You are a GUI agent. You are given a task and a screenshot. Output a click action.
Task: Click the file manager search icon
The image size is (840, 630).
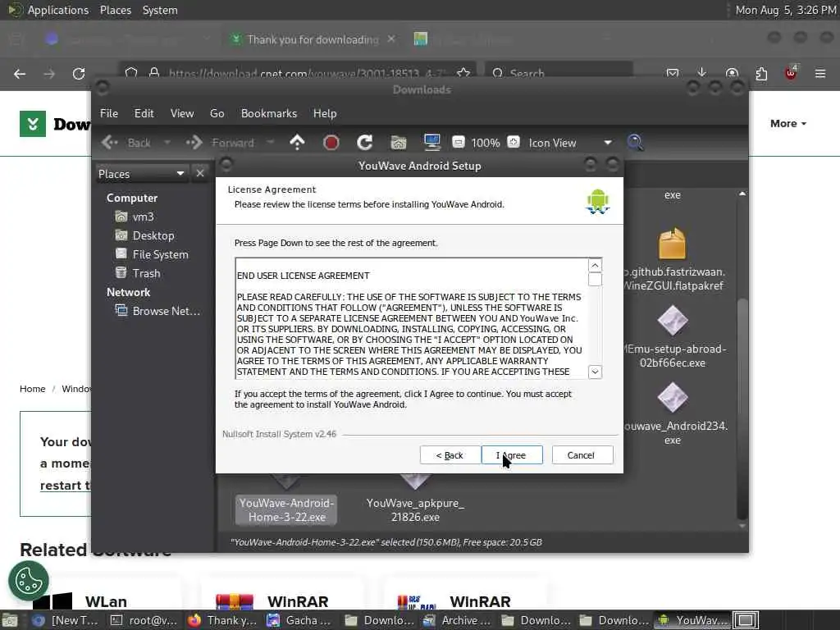pyautogui.click(x=635, y=143)
